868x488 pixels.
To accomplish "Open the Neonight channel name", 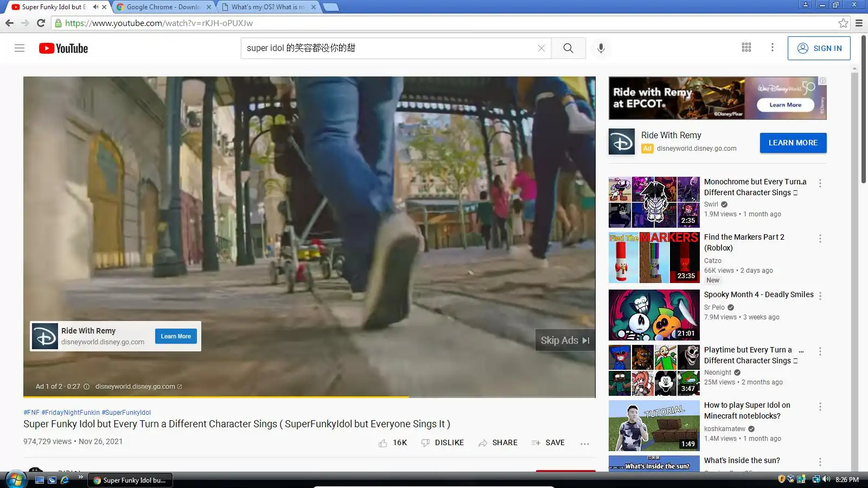I will tap(718, 373).
